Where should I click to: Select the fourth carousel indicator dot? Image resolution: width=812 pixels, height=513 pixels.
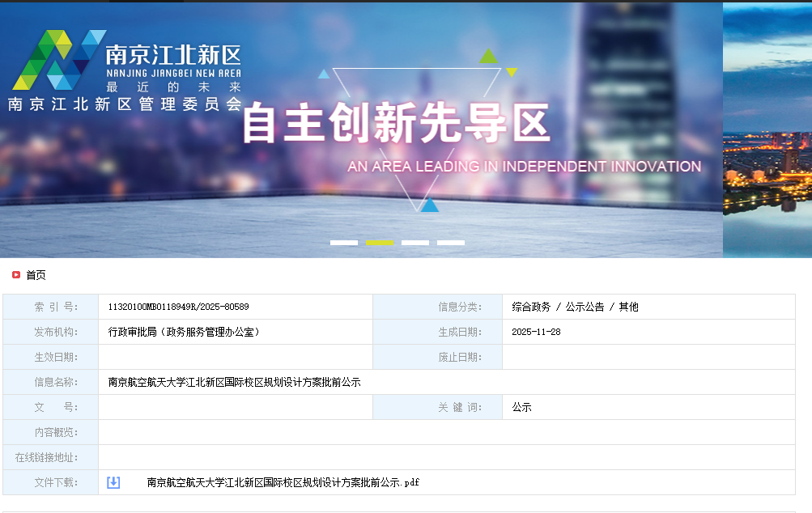pos(451,242)
